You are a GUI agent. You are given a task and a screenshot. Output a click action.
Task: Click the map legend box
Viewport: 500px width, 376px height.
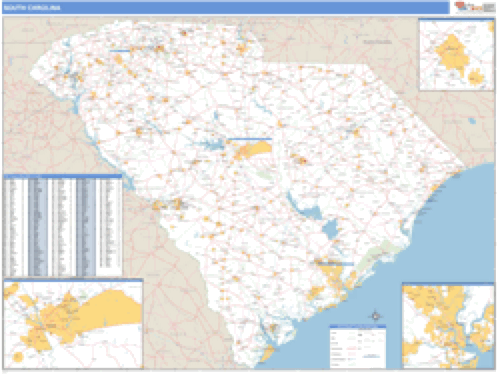[358, 346]
